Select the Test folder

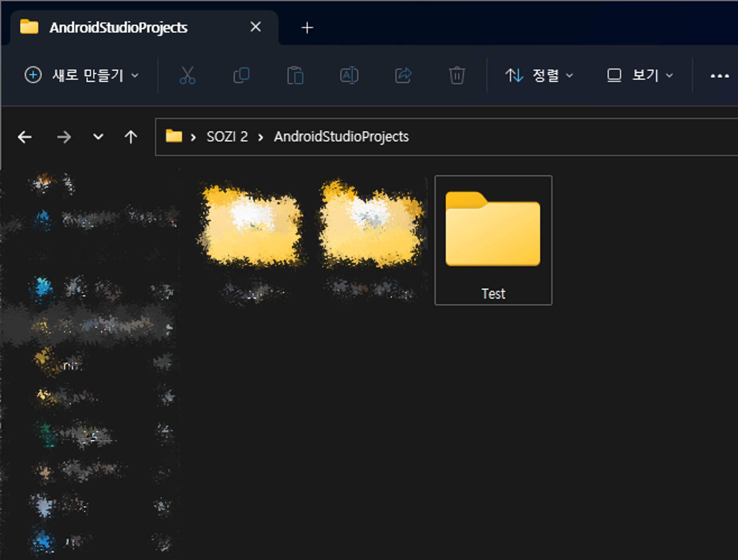[493, 240]
